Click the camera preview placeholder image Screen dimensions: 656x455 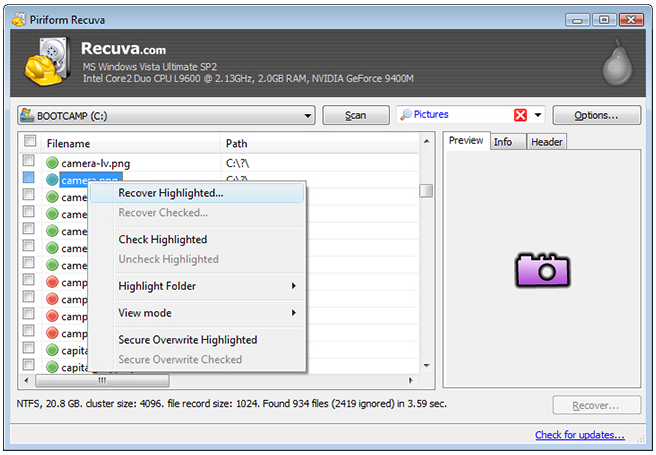click(542, 269)
